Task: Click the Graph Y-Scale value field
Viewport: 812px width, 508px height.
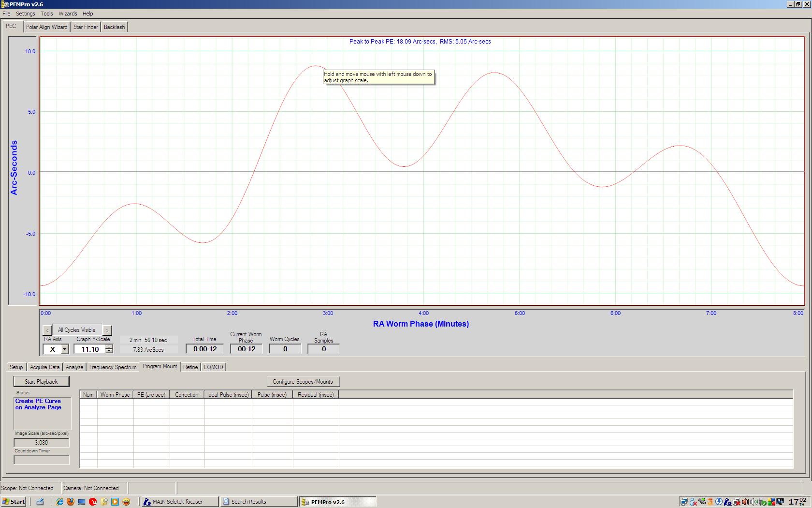Action: pos(89,349)
